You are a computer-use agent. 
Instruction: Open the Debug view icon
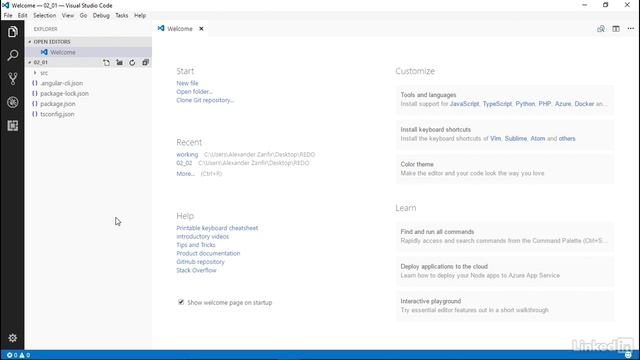[x=13, y=102]
